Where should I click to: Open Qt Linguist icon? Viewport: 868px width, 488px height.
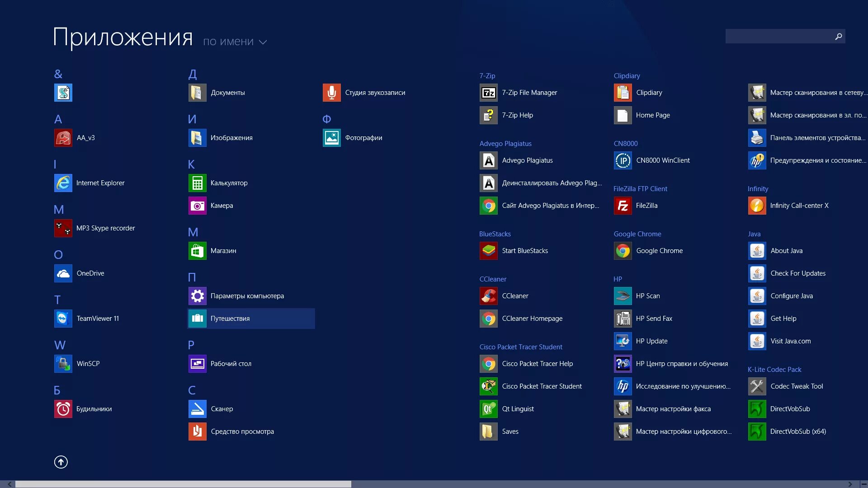click(x=488, y=409)
